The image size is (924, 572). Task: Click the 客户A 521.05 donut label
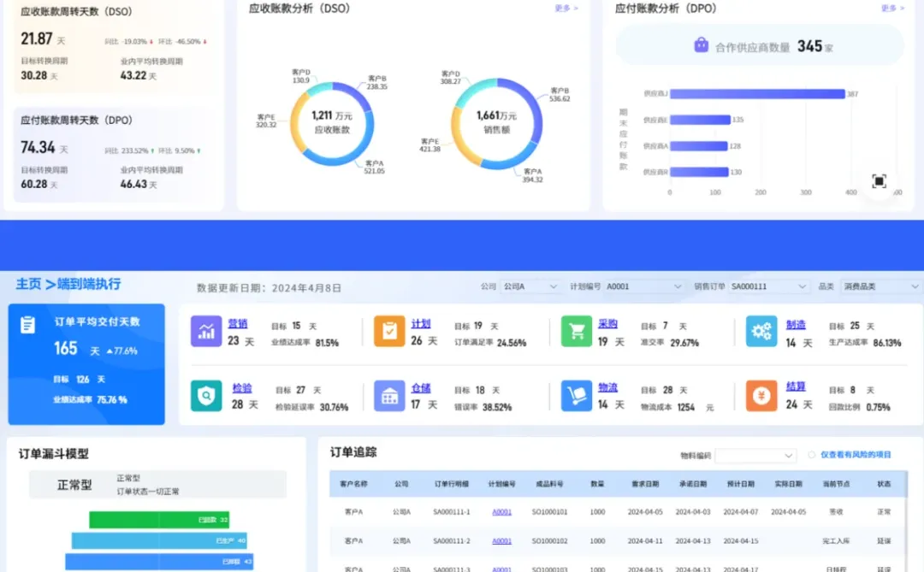[x=374, y=168]
